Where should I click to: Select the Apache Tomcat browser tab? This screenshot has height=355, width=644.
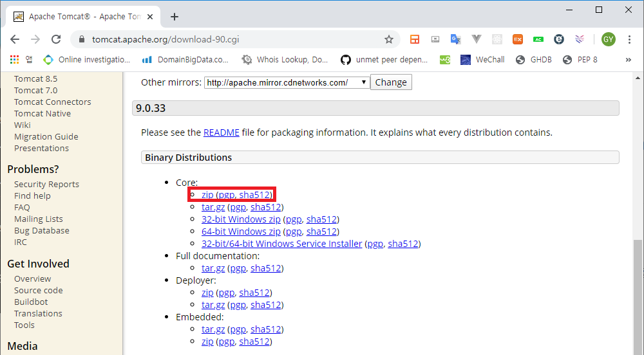(83, 17)
